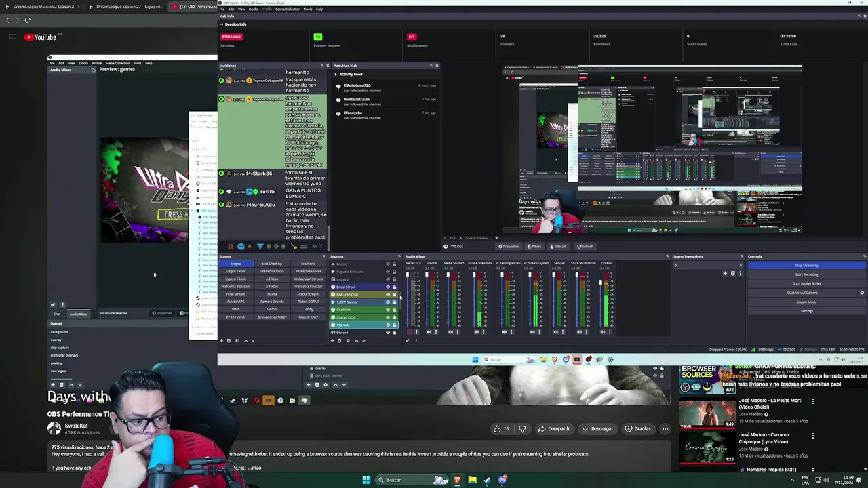Adjust the TTS Kick volume fader
868x488 pixels.
(601, 283)
